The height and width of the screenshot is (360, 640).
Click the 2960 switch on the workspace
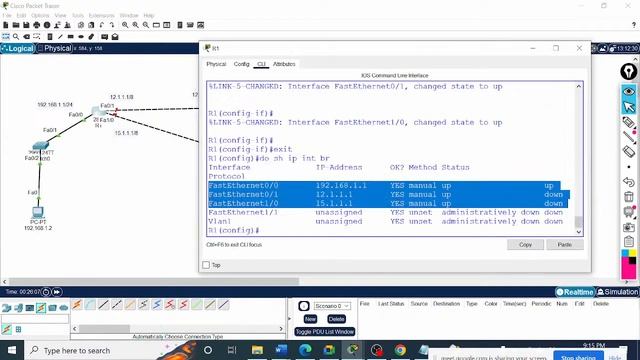tap(40, 145)
